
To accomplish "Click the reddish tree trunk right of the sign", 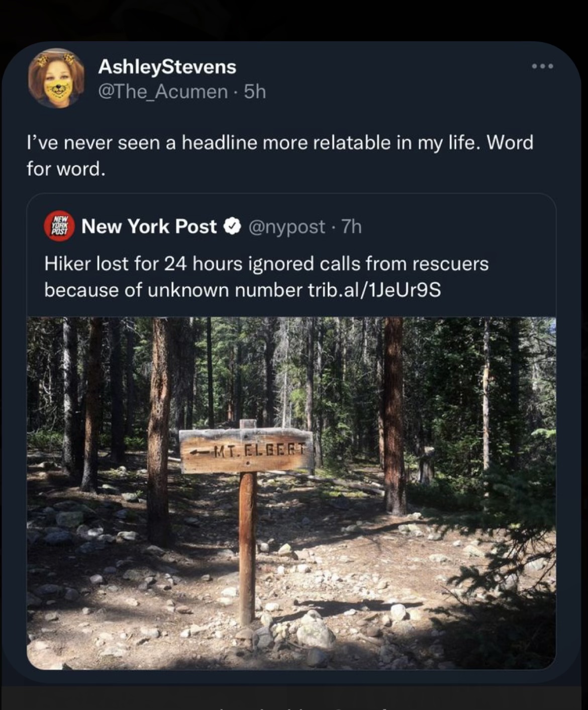I will tap(394, 417).
